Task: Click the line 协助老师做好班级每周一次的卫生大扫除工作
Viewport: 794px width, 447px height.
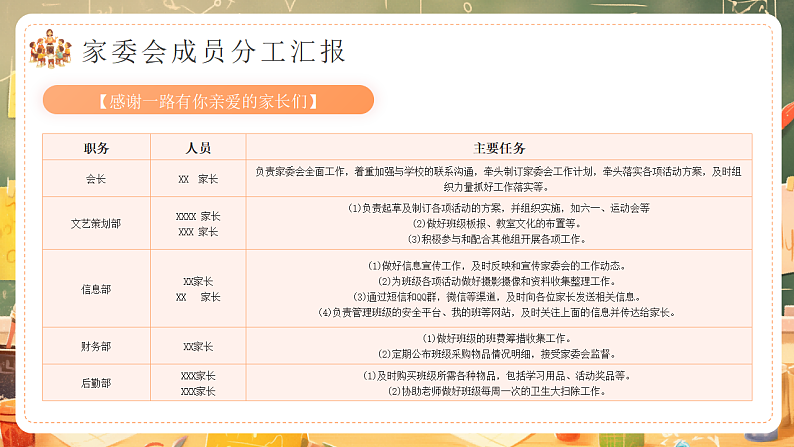Action: [x=497, y=391]
